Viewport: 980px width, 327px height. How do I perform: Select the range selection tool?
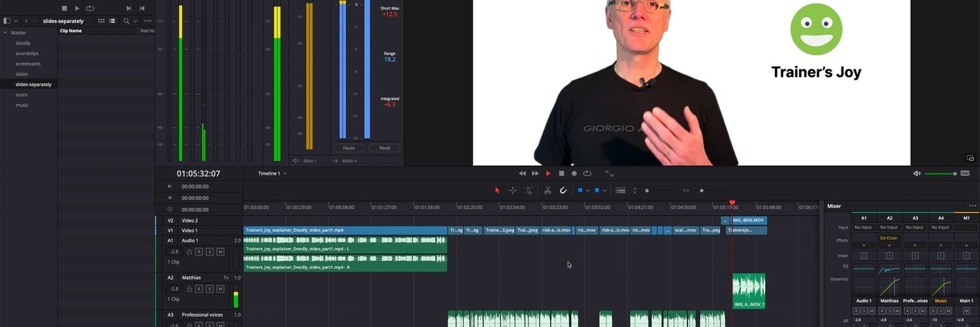[x=513, y=190]
